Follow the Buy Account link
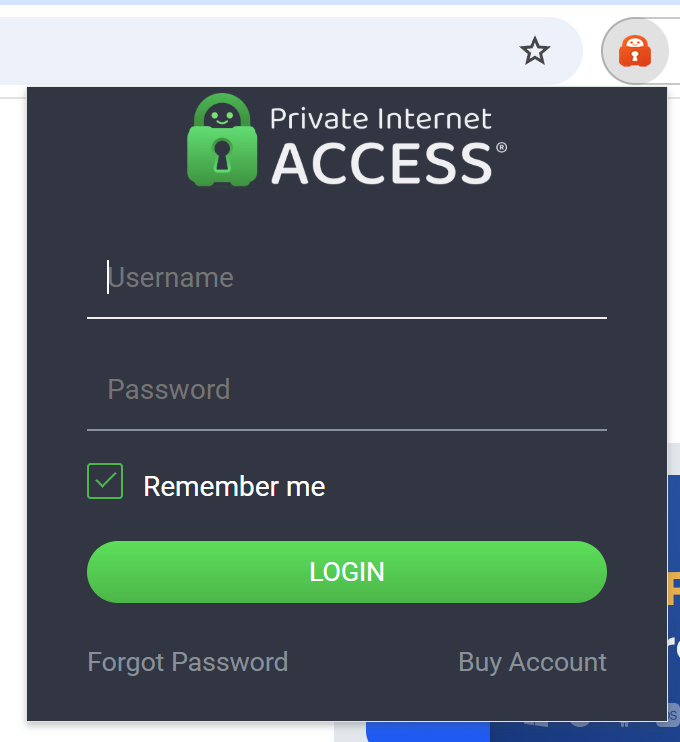The height and width of the screenshot is (742, 680). pyautogui.click(x=532, y=662)
